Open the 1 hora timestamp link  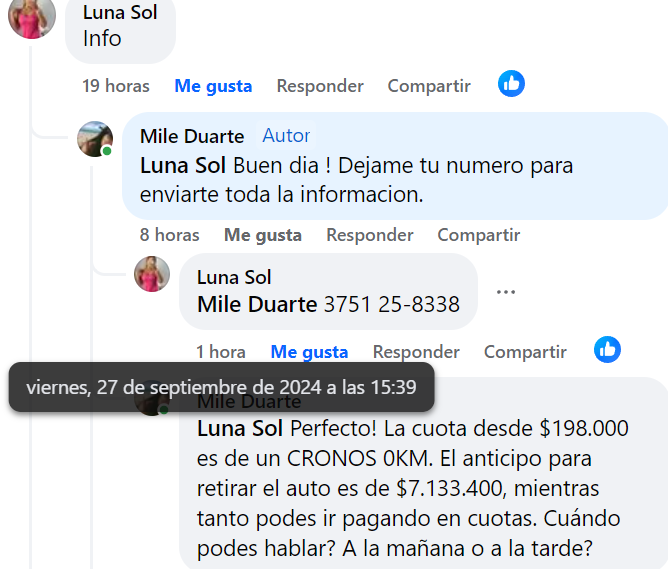[x=221, y=352]
